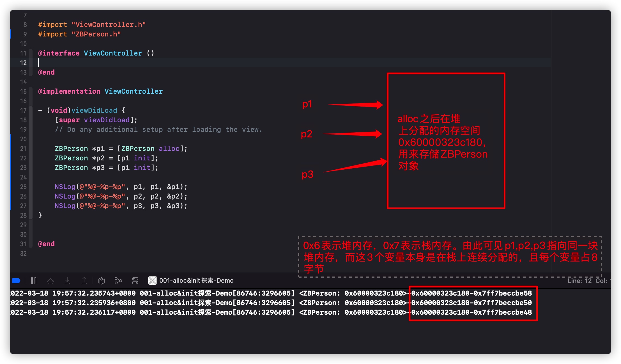Click the "ZBPerson.h" import string
The height and width of the screenshot is (364, 621).
coord(96,34)
